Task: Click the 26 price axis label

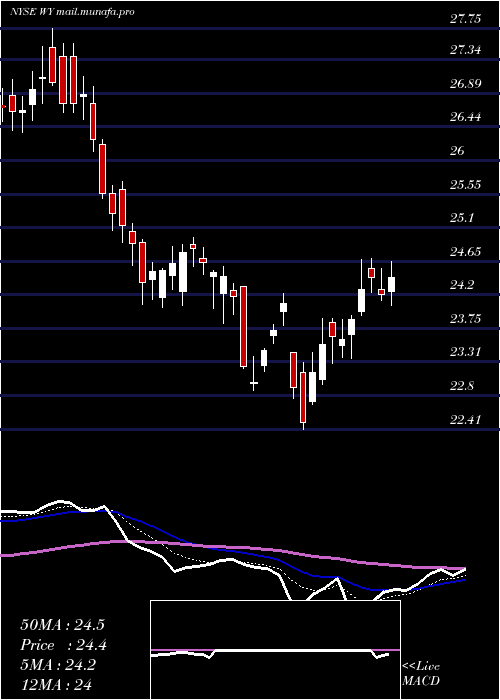Action: pos(458,151)
